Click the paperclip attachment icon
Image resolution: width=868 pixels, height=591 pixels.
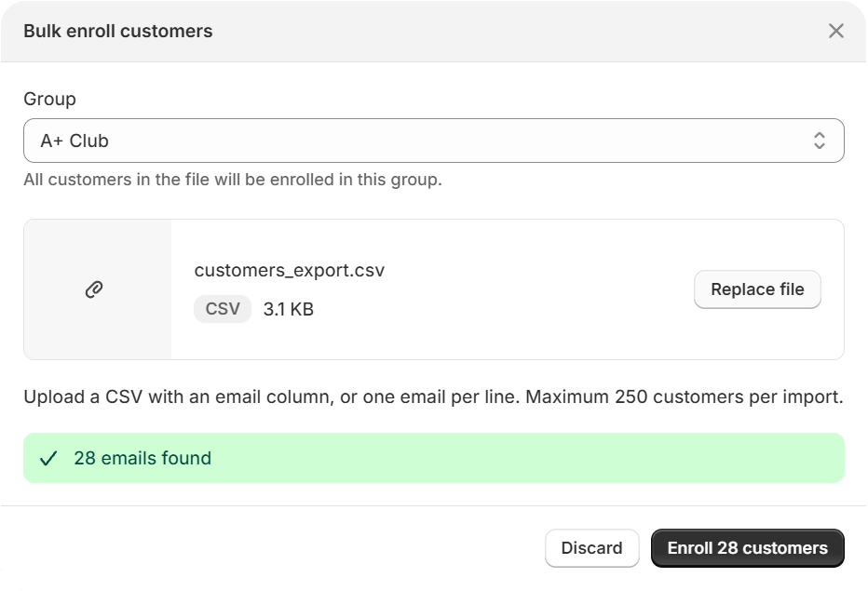[94, 289]
